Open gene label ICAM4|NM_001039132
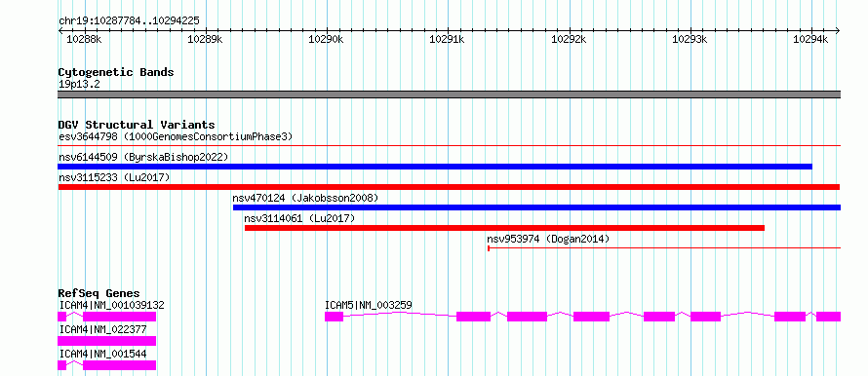Image resolution: width=868 pixels, height=376 pixels. coord(111,305)
